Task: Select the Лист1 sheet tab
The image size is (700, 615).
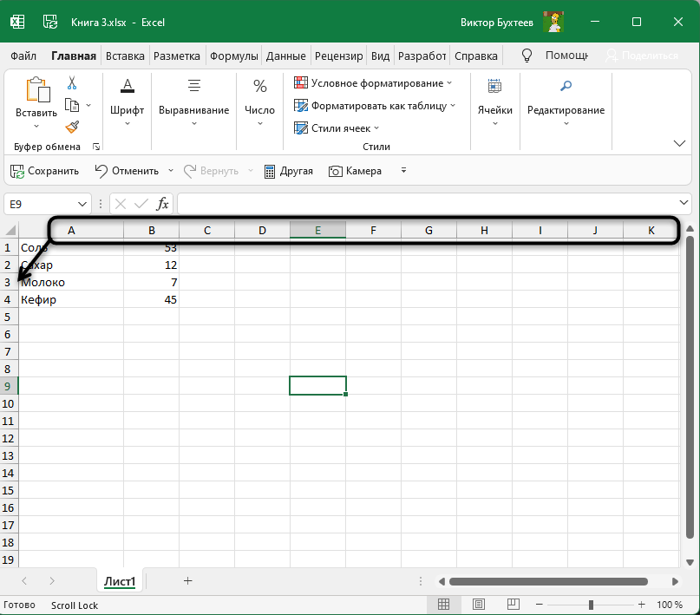Action: pos(120,581)
